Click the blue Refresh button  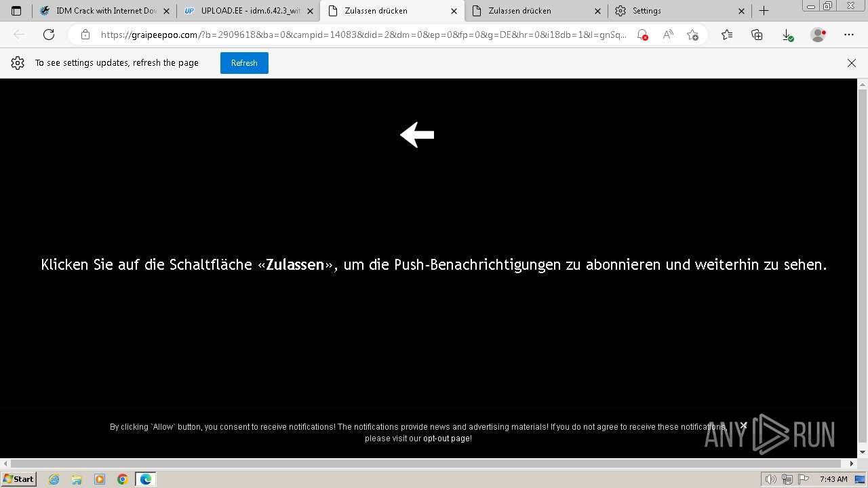click(244, 63)
